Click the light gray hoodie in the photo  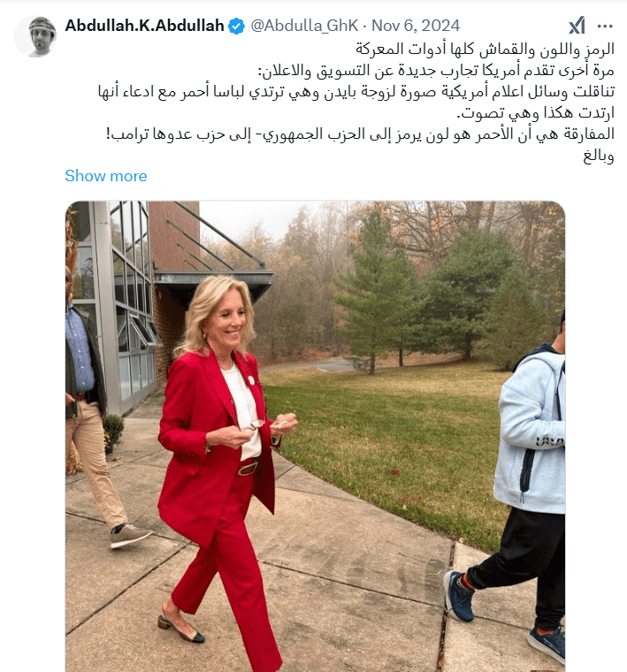[531, 429]
